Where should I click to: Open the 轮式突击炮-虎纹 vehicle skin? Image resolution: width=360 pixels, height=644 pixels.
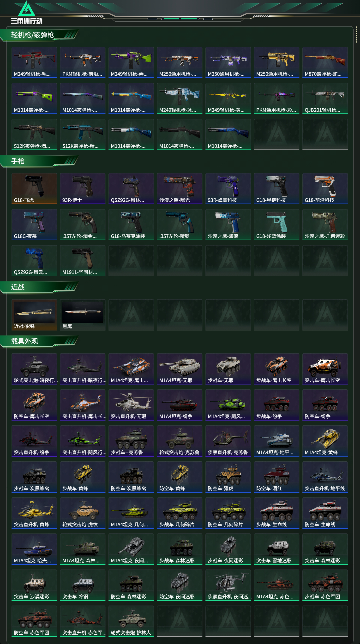(x=83, y=513)
